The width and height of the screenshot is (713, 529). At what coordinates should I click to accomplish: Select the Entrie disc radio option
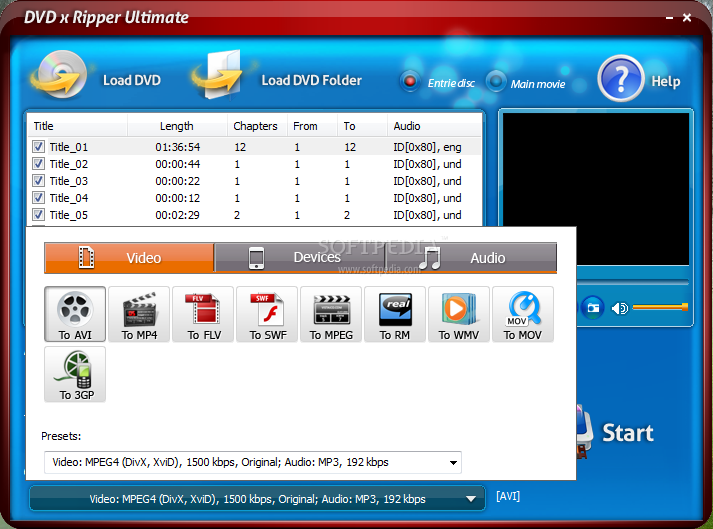pos(410,82)
